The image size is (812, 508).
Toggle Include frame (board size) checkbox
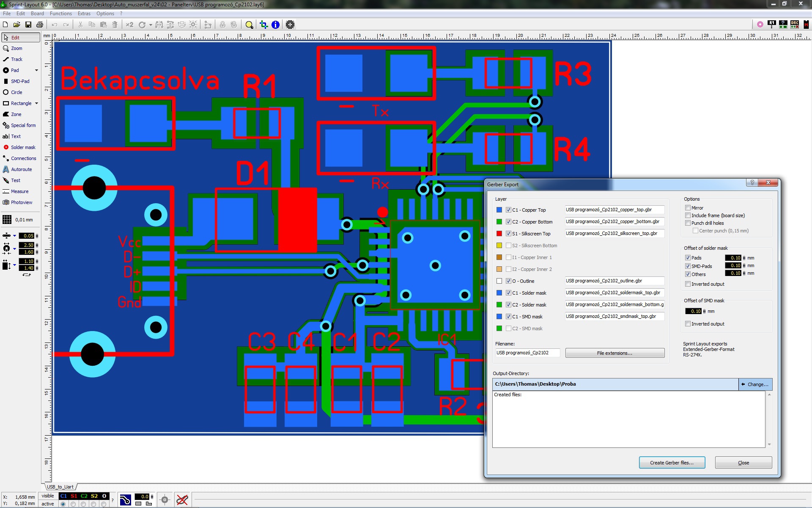(688, 215)
